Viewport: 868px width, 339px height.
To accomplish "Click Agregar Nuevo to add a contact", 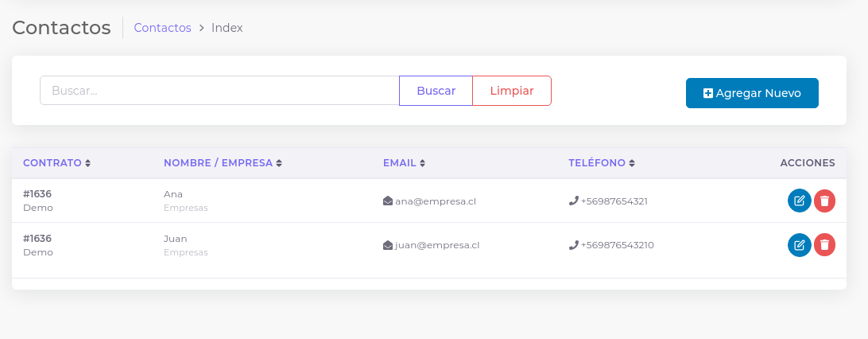I will [752, 93].
